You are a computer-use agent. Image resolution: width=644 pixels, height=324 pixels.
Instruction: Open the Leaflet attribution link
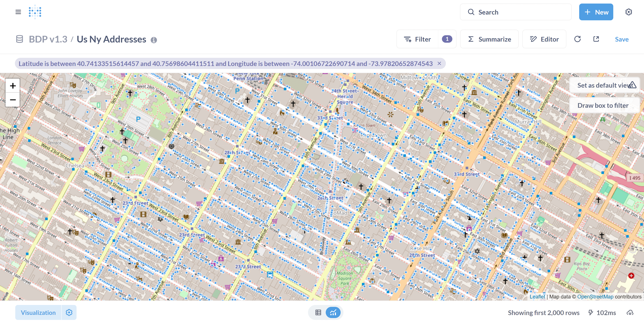tap(537, 296)
